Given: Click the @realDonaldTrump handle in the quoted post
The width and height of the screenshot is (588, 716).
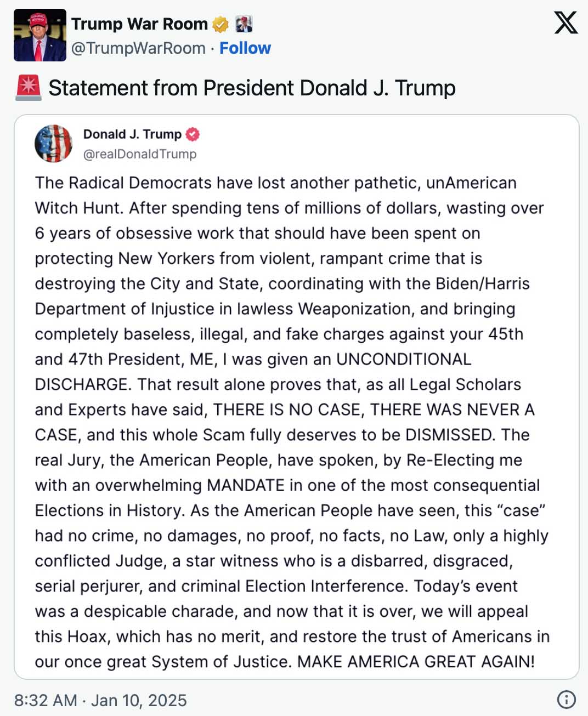Looking at the screenshot, I should pyautogui.click(x=140, y=154).
